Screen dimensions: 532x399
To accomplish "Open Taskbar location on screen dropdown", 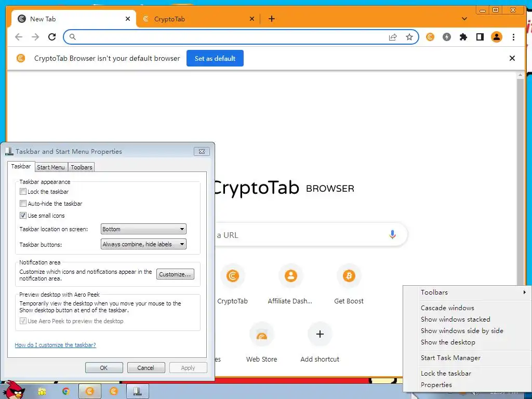I will click(x=143, y=229).
